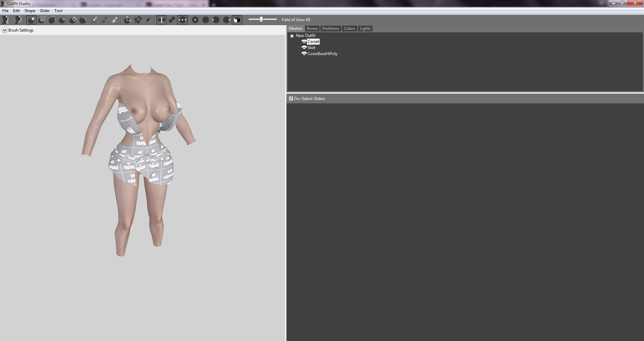Choose the Weight Paint brush icon
The width and height of the screenshot is (644, 341).
94,20
